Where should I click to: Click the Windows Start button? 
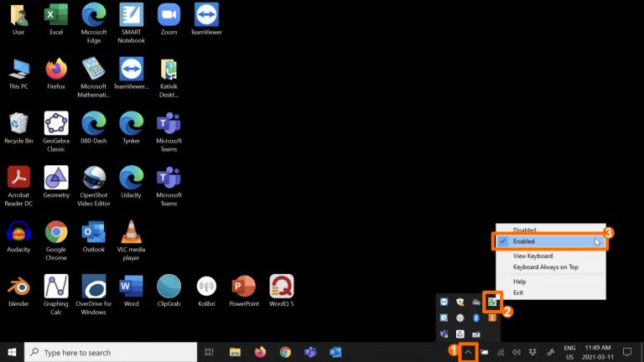point(12,352)
